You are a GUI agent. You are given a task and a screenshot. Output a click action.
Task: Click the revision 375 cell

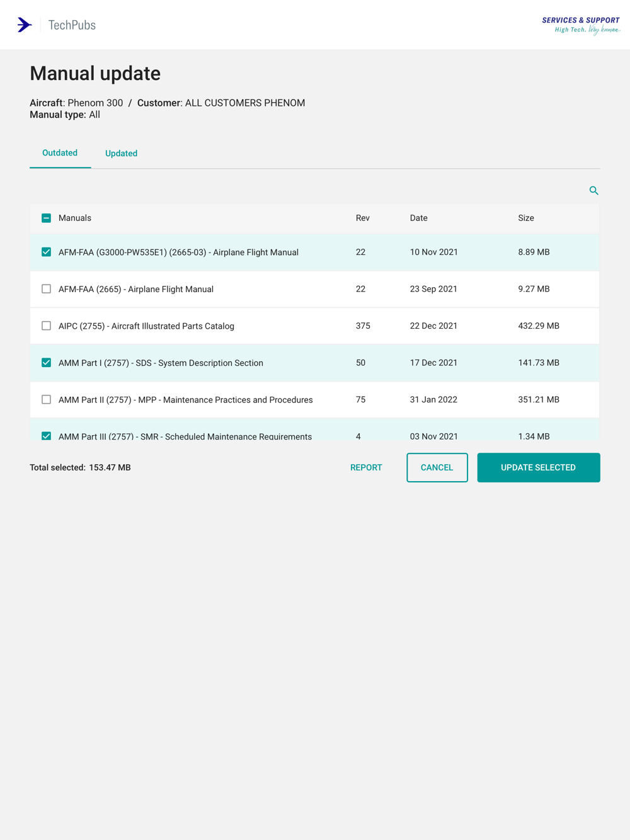pos(363,326)
